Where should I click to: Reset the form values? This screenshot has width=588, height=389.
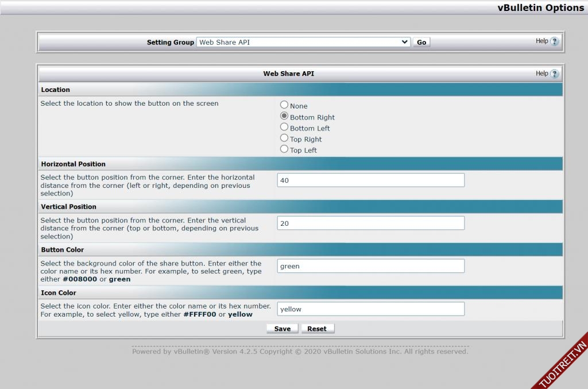(x=317, y=329)
